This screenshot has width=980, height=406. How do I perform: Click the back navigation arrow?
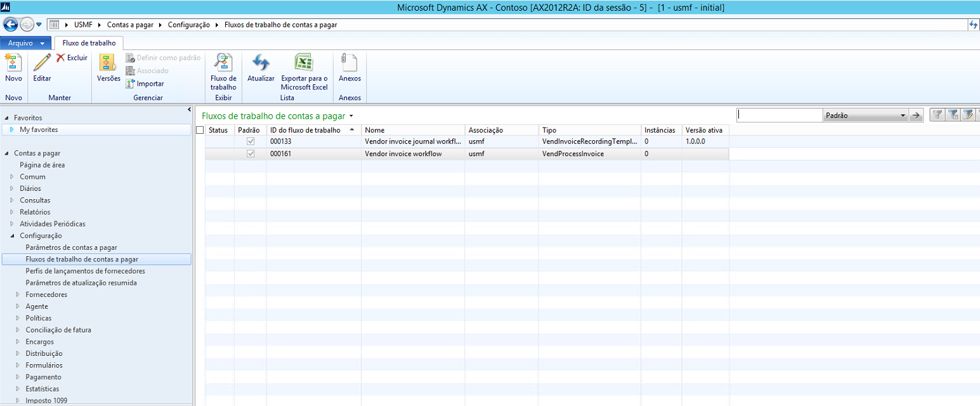(11, 25)
